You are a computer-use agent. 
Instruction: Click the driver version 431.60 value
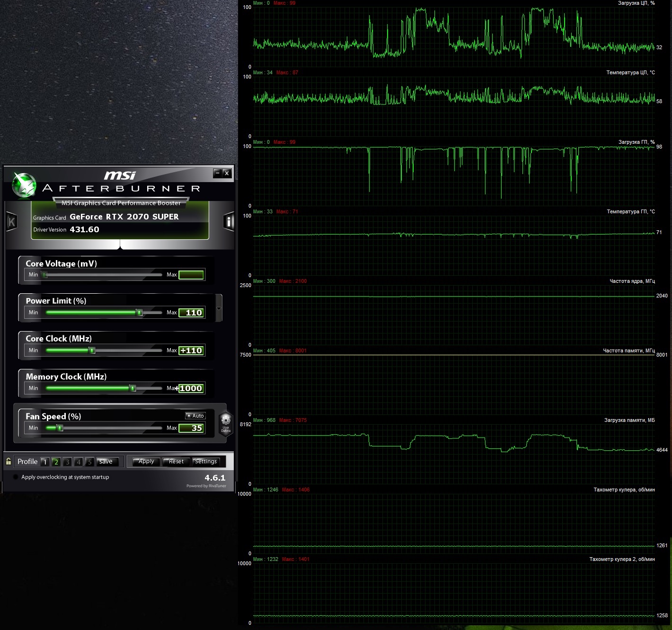pos(84,229)
